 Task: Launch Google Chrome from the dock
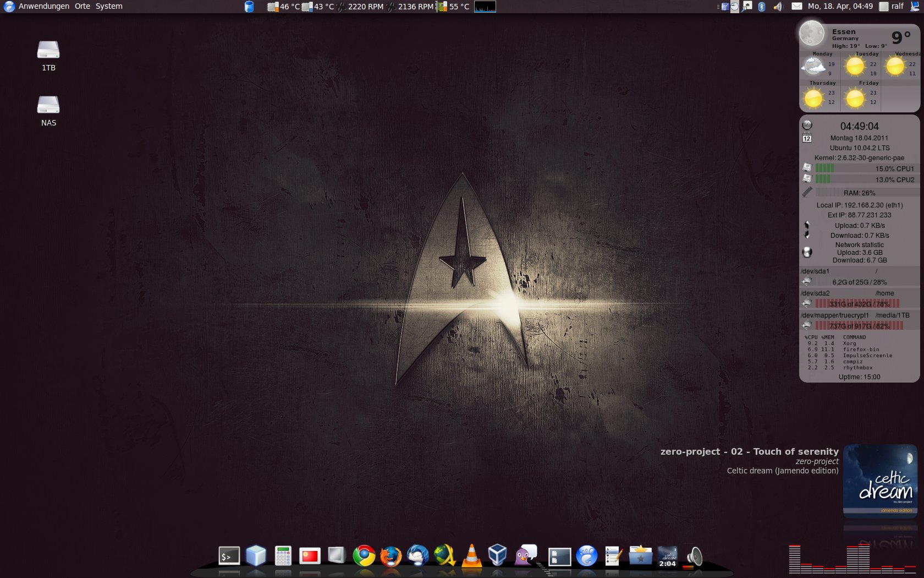coord(364,556)
